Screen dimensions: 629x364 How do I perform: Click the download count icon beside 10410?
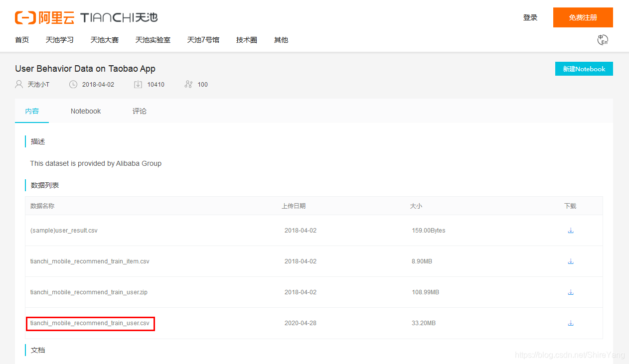click(x=138, y=84)
